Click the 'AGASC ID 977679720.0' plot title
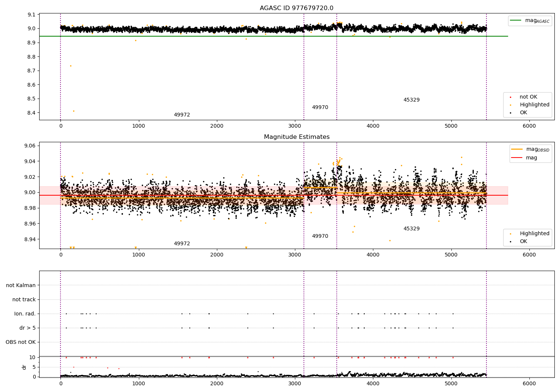Screen dimensions: 560x392 [296, 8]
